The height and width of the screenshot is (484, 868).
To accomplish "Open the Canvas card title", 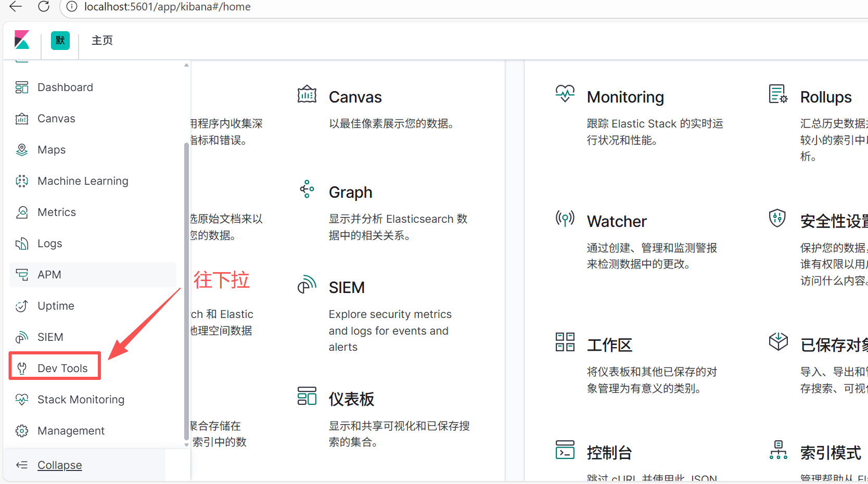I will click(x=355, y=97).
